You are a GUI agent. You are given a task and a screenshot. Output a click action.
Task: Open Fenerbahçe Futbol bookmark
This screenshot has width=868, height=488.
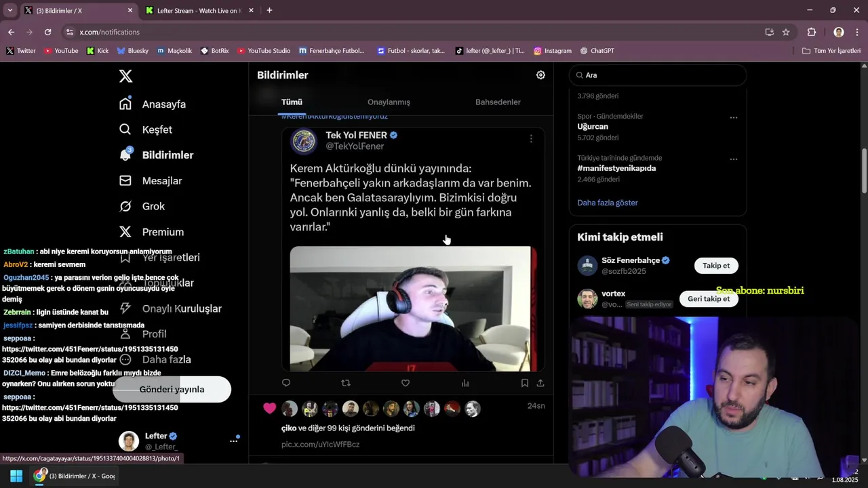(x=332, y=51)
